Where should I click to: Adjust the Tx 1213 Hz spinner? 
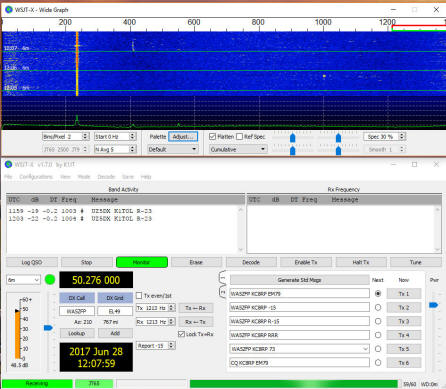(171, 308)
